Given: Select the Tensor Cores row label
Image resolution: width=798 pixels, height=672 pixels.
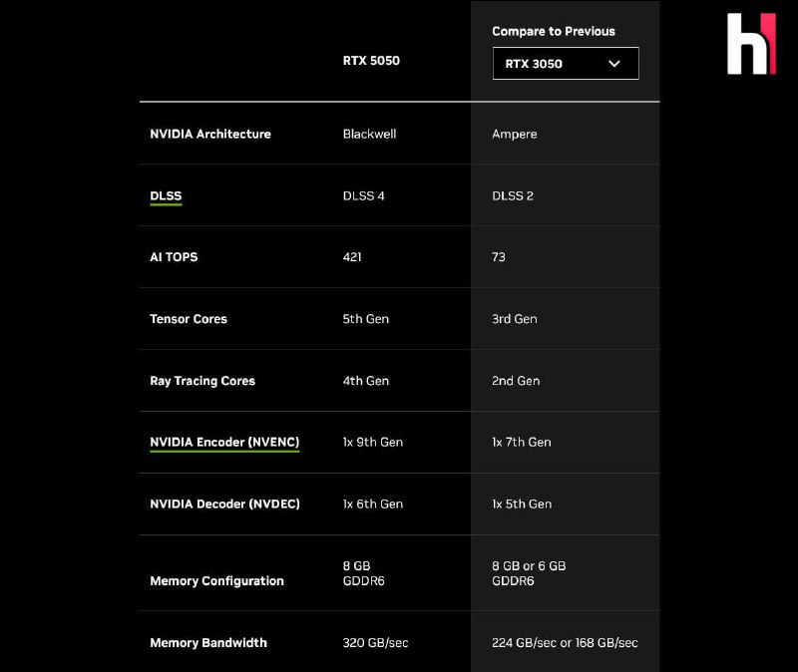Looking at the screenshot, I should point(189,319).
